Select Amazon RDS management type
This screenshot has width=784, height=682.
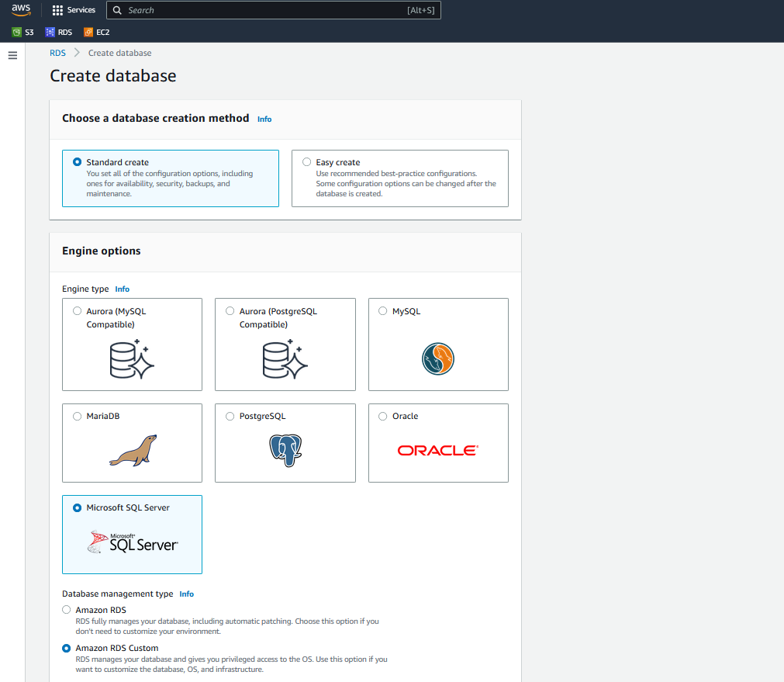66,609
